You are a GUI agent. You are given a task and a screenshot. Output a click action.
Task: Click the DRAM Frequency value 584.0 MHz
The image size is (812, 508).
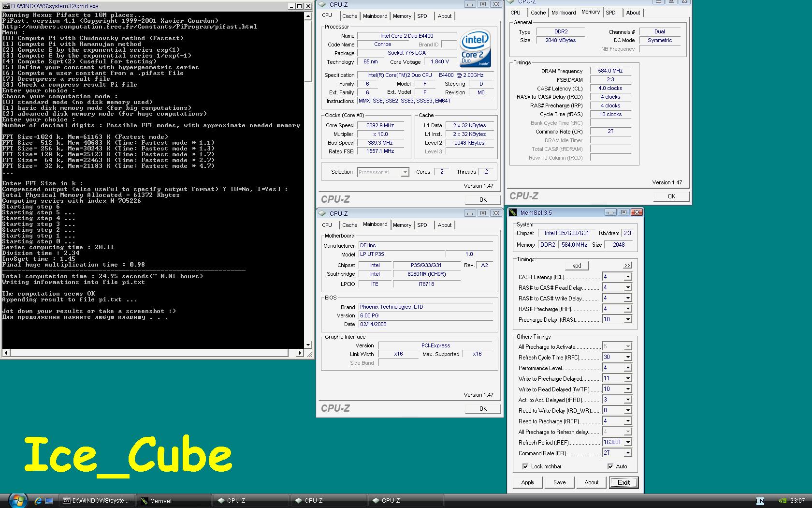point(610,71)
